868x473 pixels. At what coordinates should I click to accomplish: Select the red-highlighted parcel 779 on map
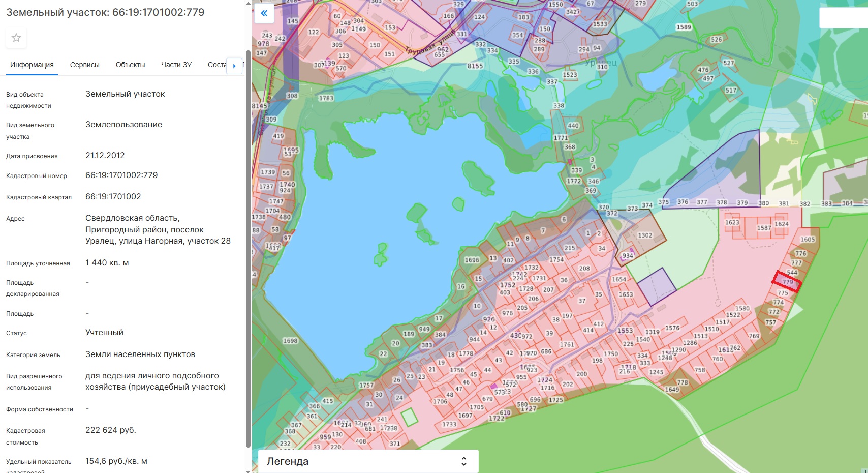click(787, 282)
